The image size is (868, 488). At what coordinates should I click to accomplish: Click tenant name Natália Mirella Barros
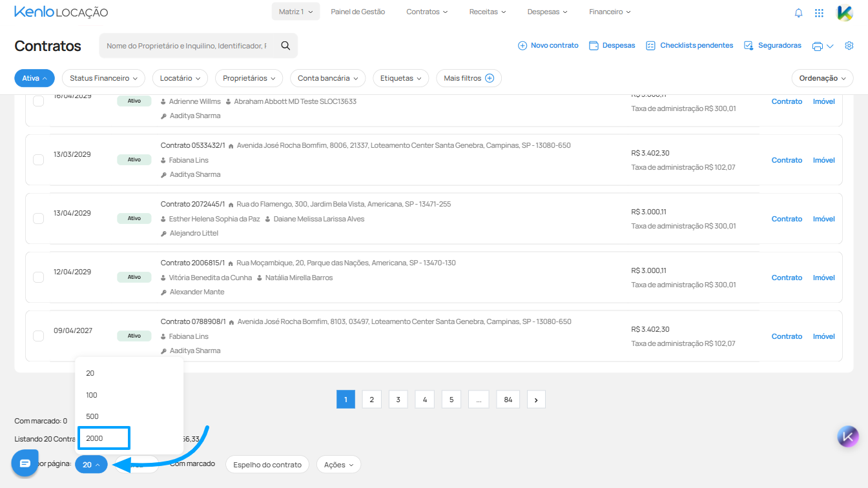pyautogui.click(x=299, y=278)
